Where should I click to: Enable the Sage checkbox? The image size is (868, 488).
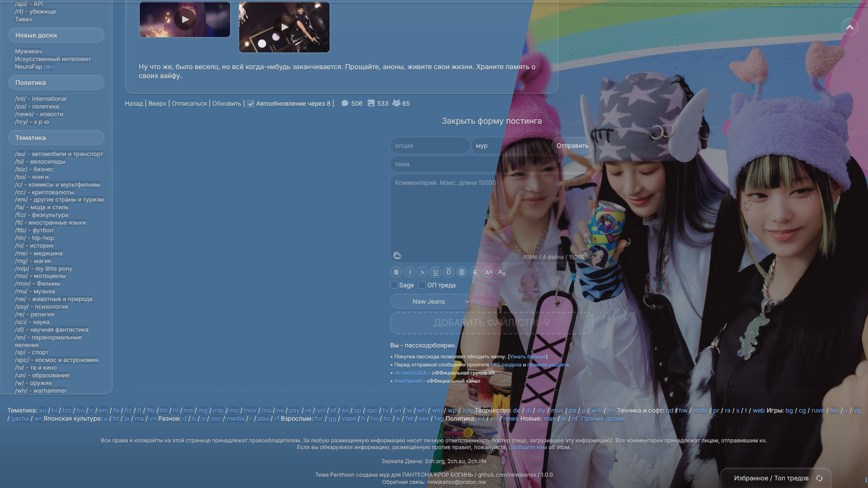pos(394,285)
